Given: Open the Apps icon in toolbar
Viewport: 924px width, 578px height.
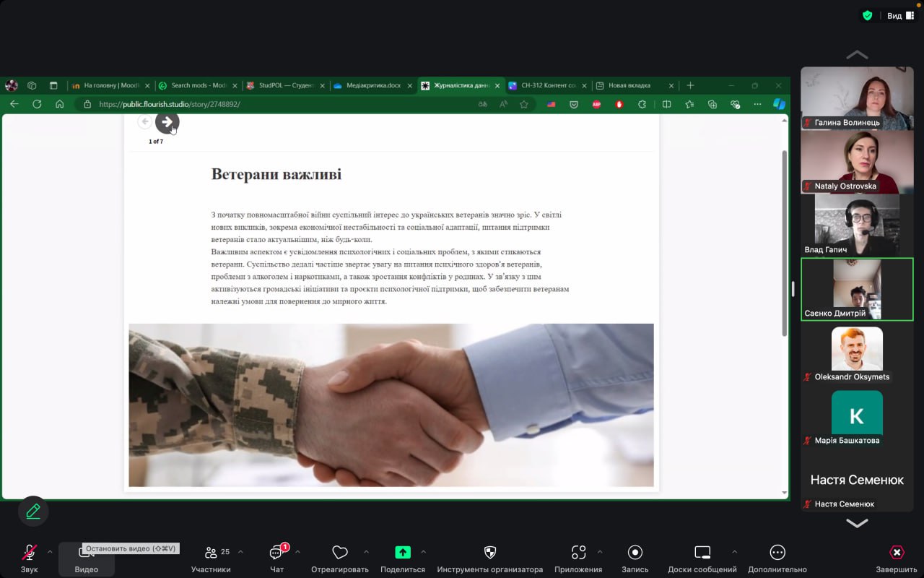Looking at the screenshot, I should point(577,553).
